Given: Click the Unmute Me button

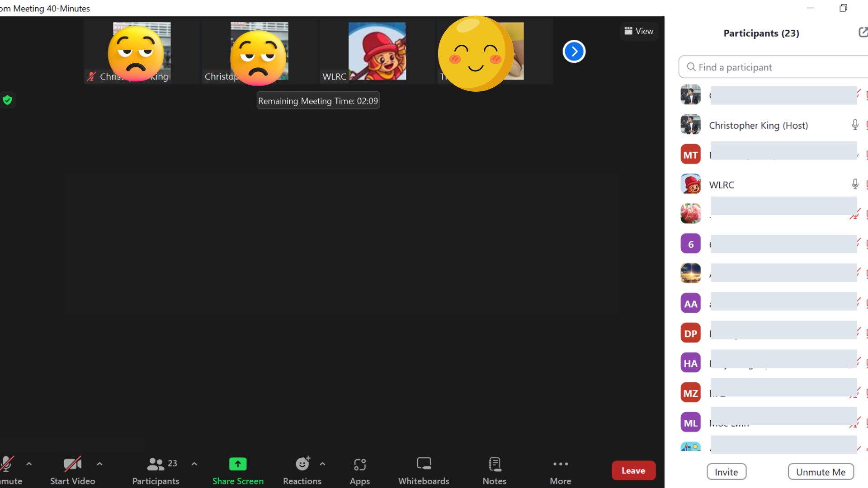Looking at the screenshot, I should pos(821,472).
